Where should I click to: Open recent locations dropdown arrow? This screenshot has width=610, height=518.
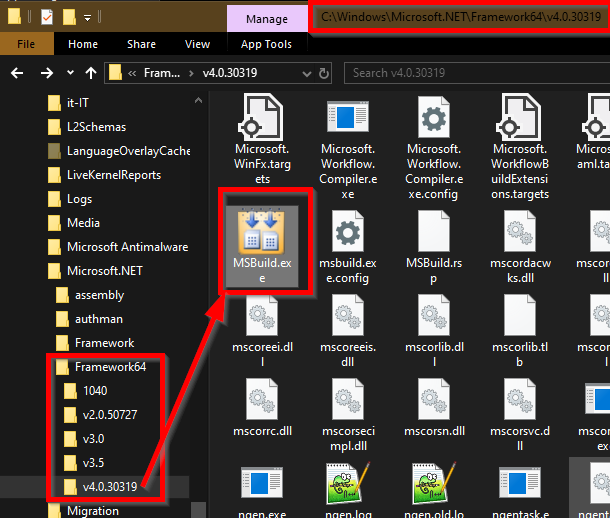70,72
